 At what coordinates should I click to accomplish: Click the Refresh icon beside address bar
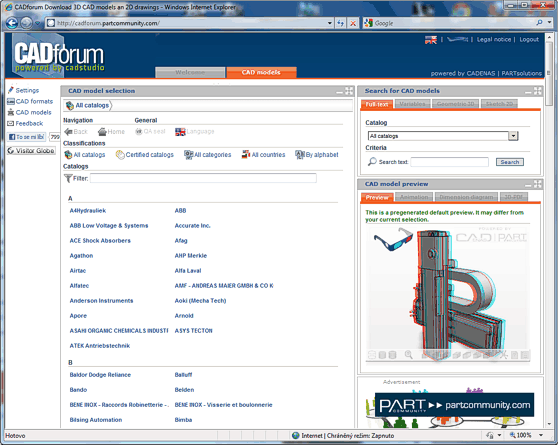pos(341,23)
